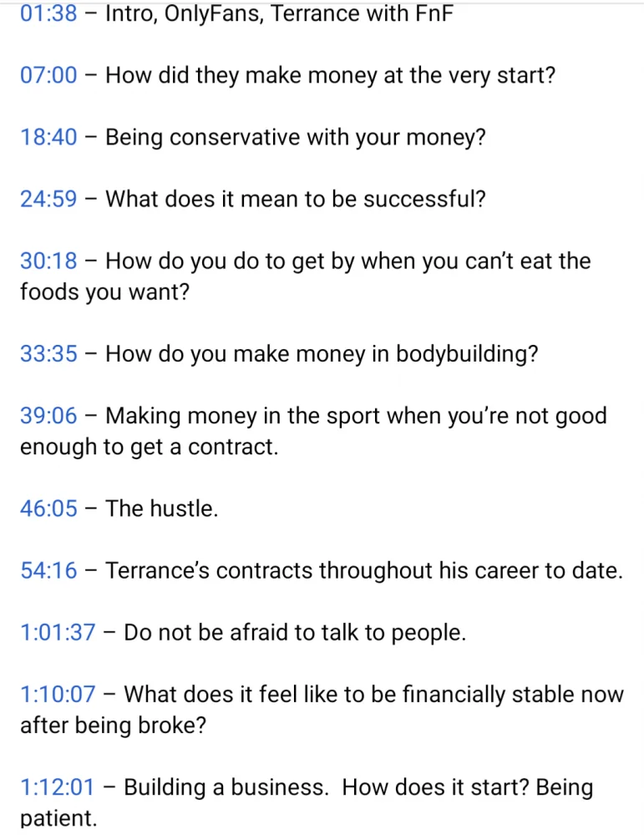Click 'Do not be afraid to talk to people.'

point(295,633)
